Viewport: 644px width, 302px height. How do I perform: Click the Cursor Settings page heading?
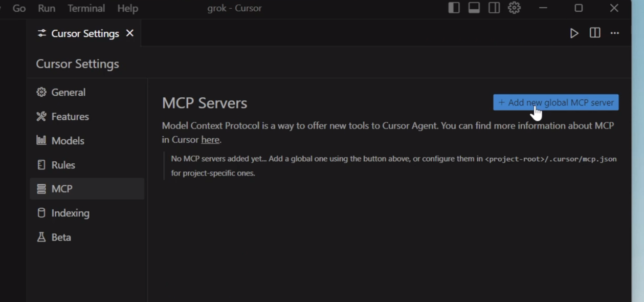click(x=77, y=64)
